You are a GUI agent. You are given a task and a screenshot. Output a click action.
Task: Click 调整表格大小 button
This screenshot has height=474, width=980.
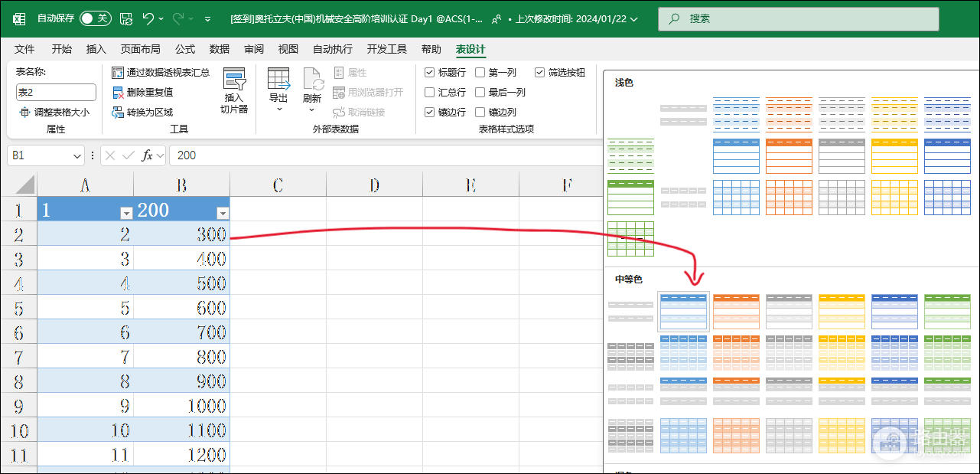coord(54,112)
